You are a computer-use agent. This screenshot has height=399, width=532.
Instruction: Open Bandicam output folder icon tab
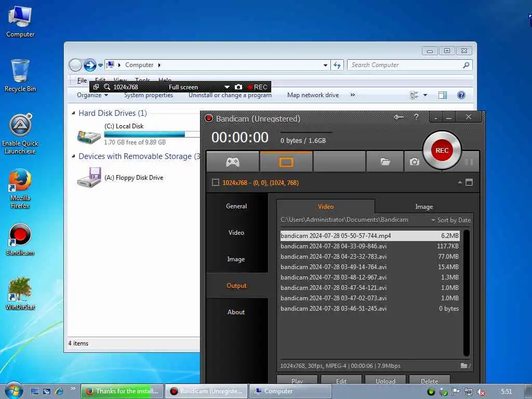pos(385,162)
